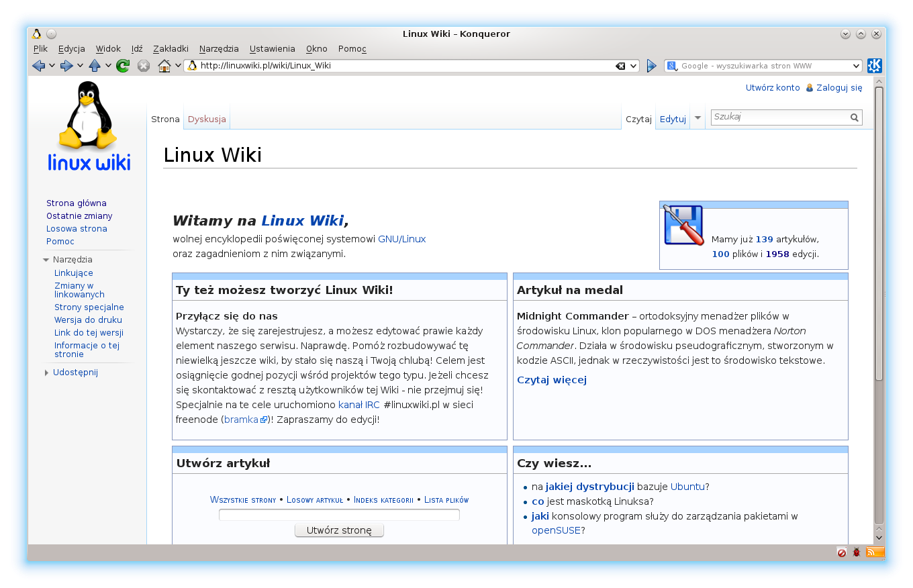Reload the page with the green refresh icon
The width and height of the screenshot is (913, 588).
pos(123,66)
